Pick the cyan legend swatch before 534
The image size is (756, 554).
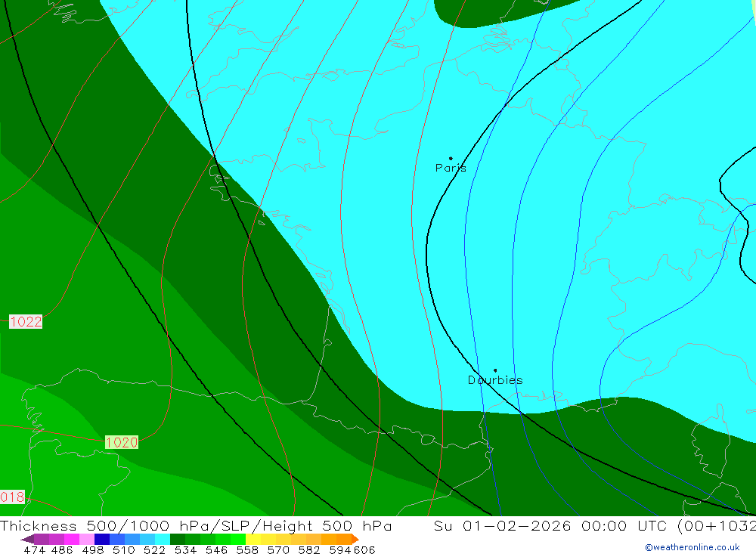point(163,539)
